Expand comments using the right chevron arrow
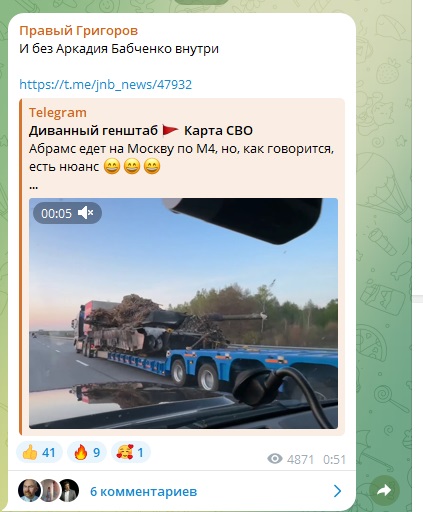This screenshot has width=423, height=512. [337, 491]
